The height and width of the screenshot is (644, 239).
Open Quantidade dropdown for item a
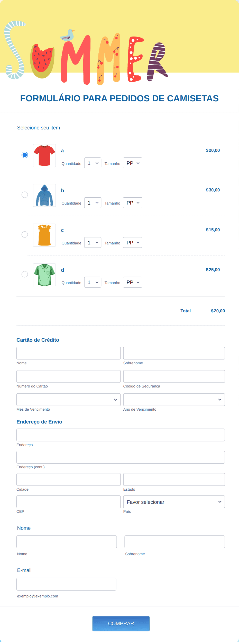(93, 163)
